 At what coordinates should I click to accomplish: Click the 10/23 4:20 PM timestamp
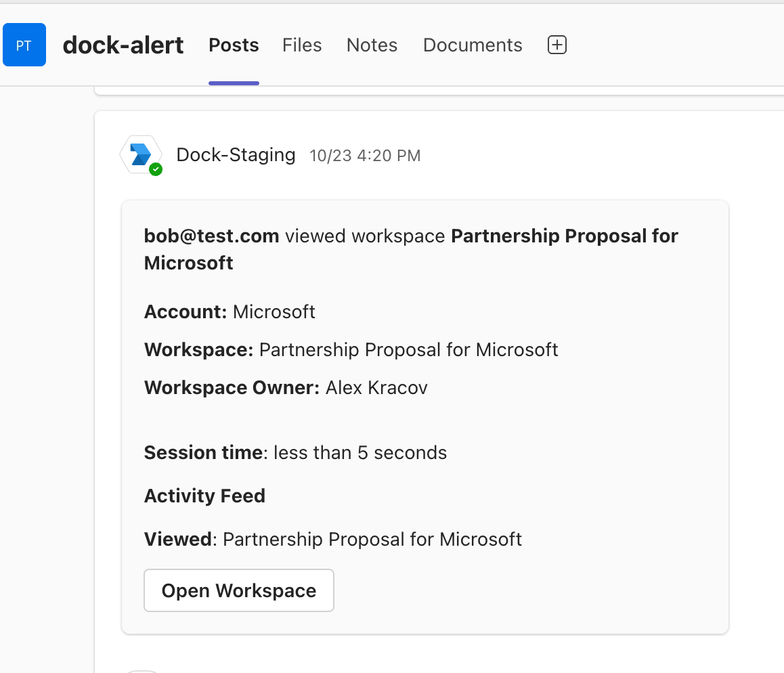(x=365, y=156)
